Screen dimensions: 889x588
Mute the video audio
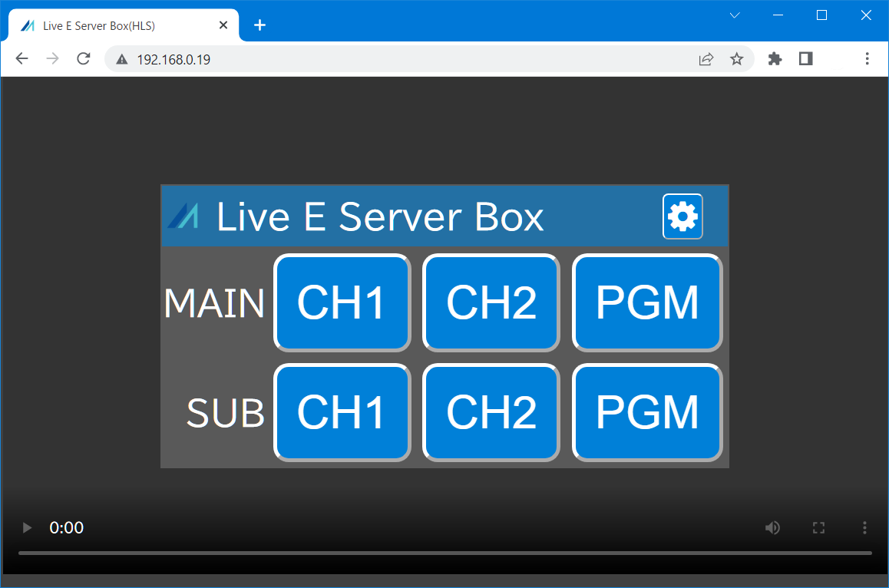coord(772,528)
